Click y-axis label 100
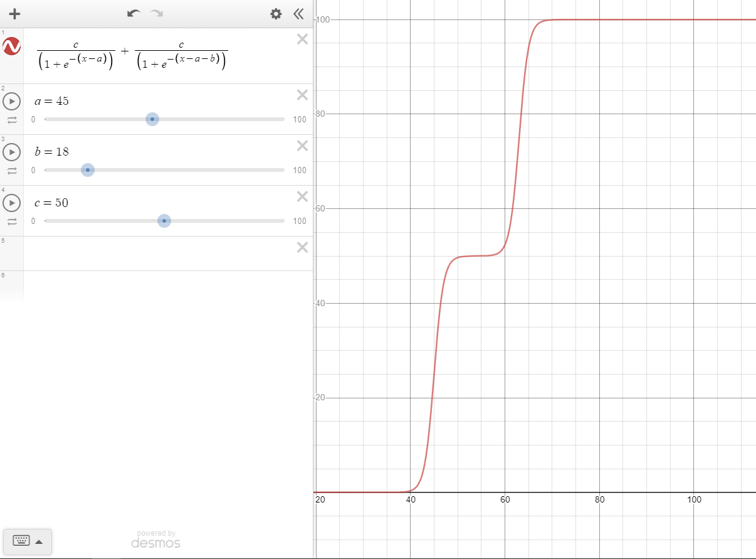Viewport: 756px width, 559px height. pos(323,19)
